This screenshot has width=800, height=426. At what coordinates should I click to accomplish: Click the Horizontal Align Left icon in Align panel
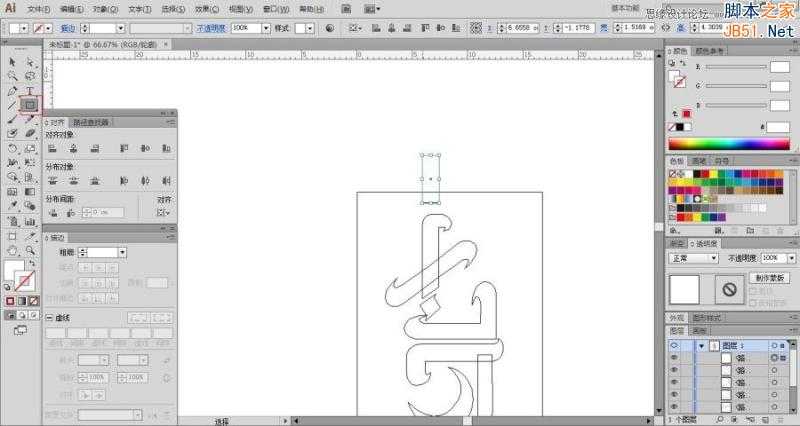pos(52,148)
